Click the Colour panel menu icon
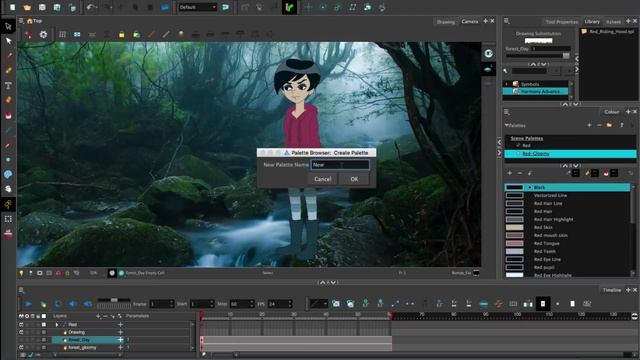This screenshot has height=360, width=640. pyautogui.click(x=507, y=112)
